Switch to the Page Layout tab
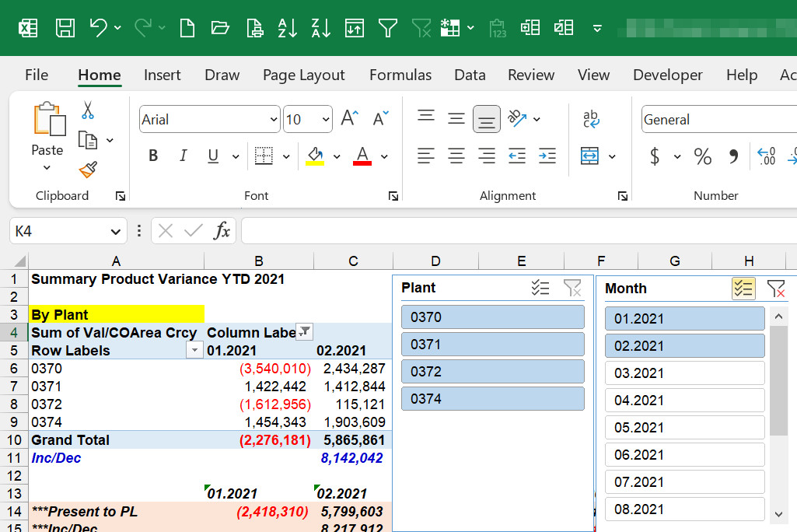The width and height of the screenshot is (797, 532). point(303,75)
